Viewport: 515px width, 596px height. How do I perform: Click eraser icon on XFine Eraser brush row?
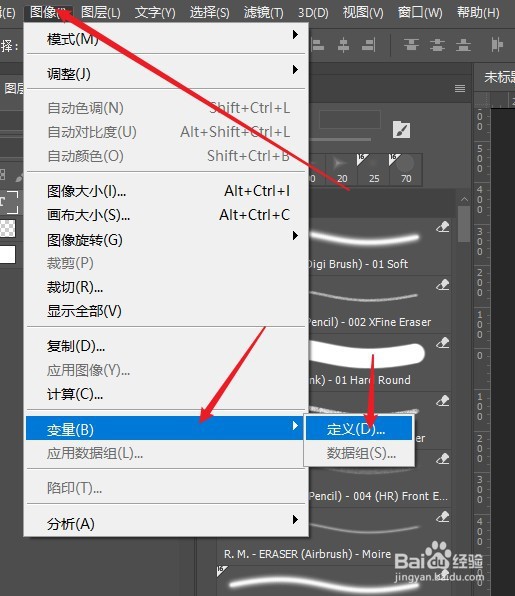(x=443, y=285)
